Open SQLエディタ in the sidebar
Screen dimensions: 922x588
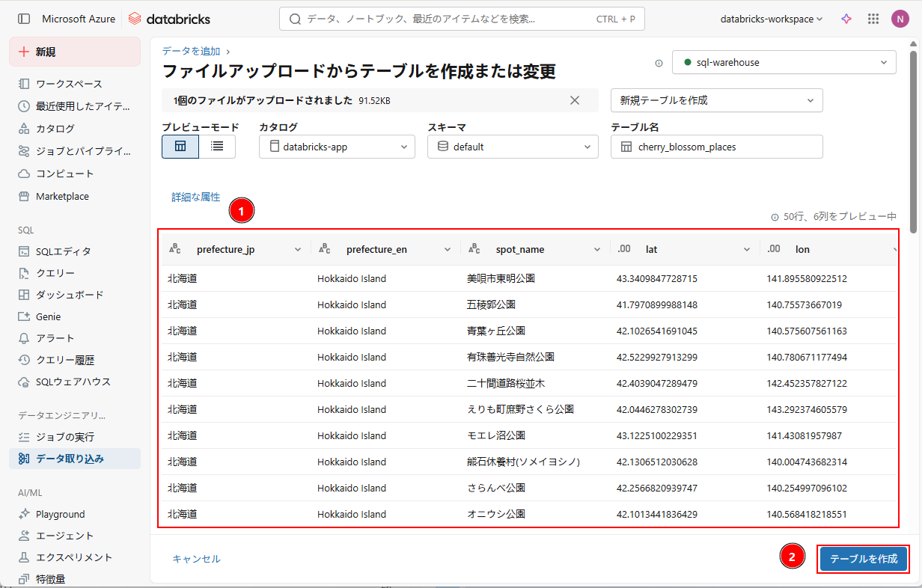point(64,251)
